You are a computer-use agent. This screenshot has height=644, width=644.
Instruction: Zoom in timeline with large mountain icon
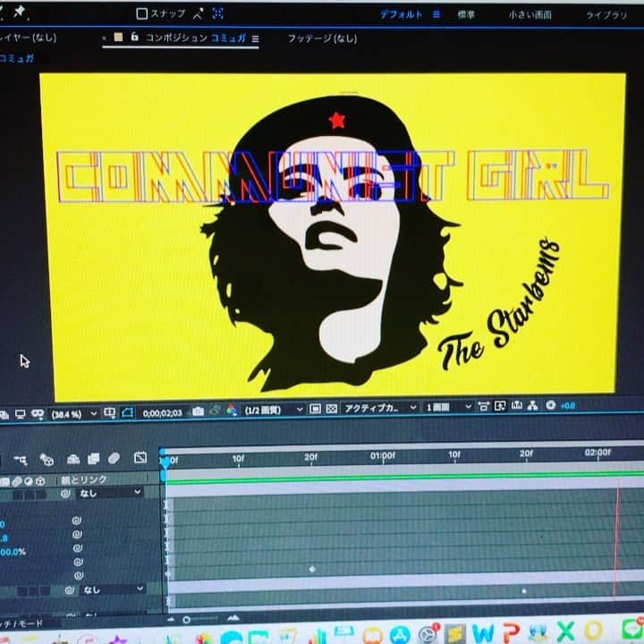[x=233, y=618]
